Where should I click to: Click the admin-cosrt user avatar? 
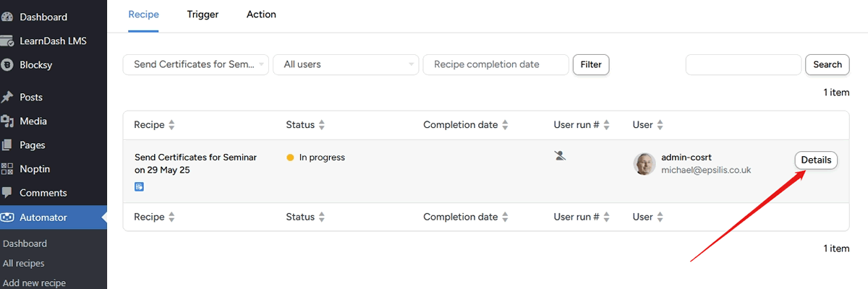[644, 164]
